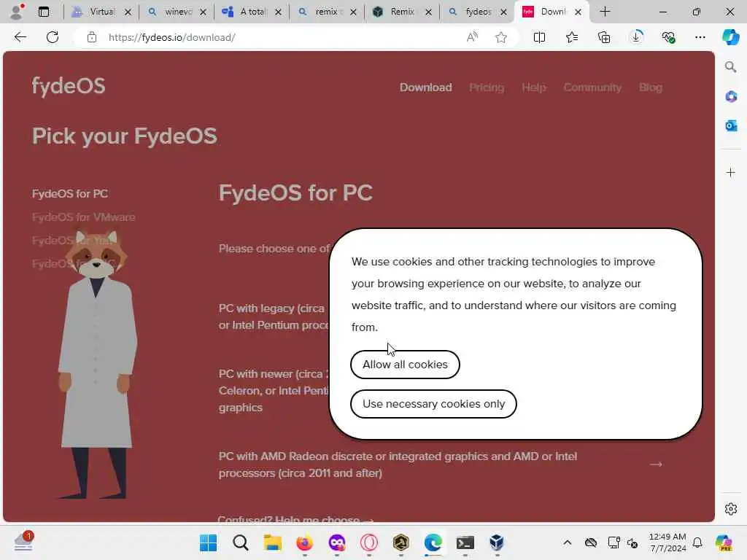Screen dimensions: 747x560
Task: Open Edge Settings and more menu
Action: pos(700,37)
